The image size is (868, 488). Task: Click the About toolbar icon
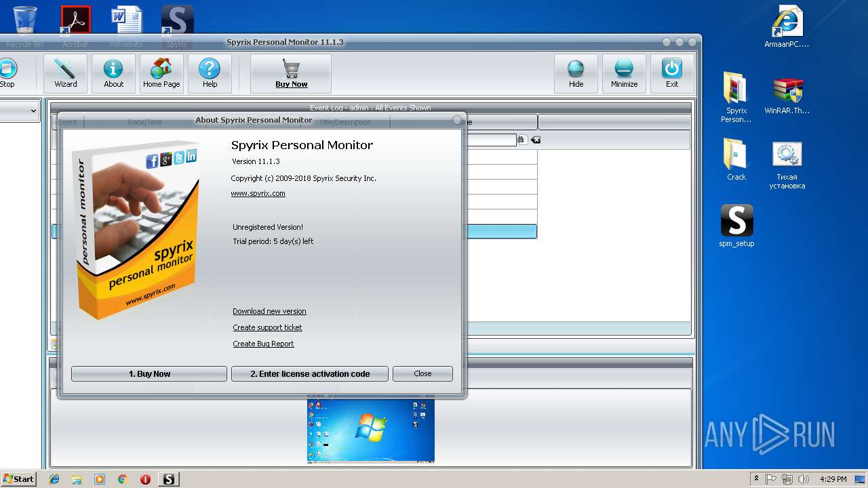[113, 73]
